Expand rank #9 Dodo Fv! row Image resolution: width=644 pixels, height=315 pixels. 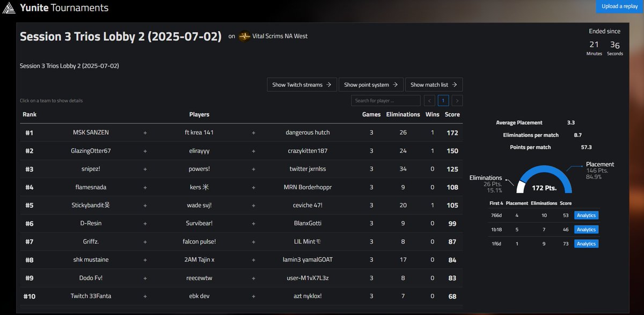(240, 278)
